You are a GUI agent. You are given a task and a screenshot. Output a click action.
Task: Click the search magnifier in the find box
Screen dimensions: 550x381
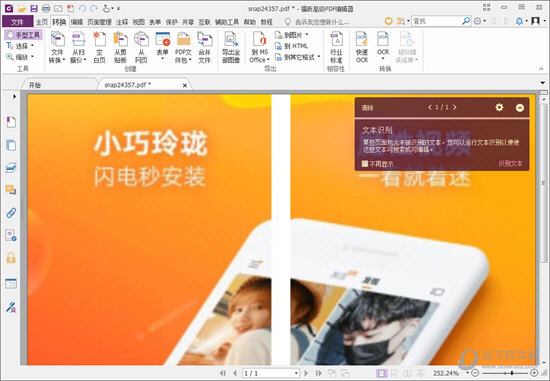click(x=466, y=21)
